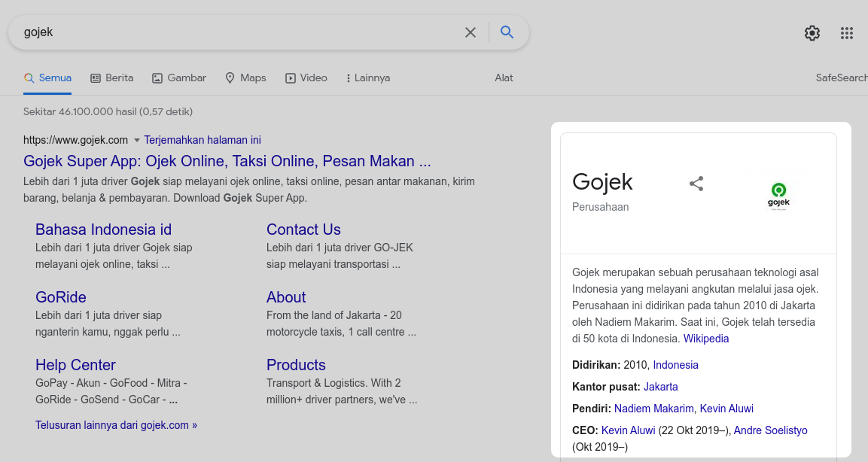Click the Gojek logo thumbnail
The image size is (868, 462).
[x=778, y=196]
